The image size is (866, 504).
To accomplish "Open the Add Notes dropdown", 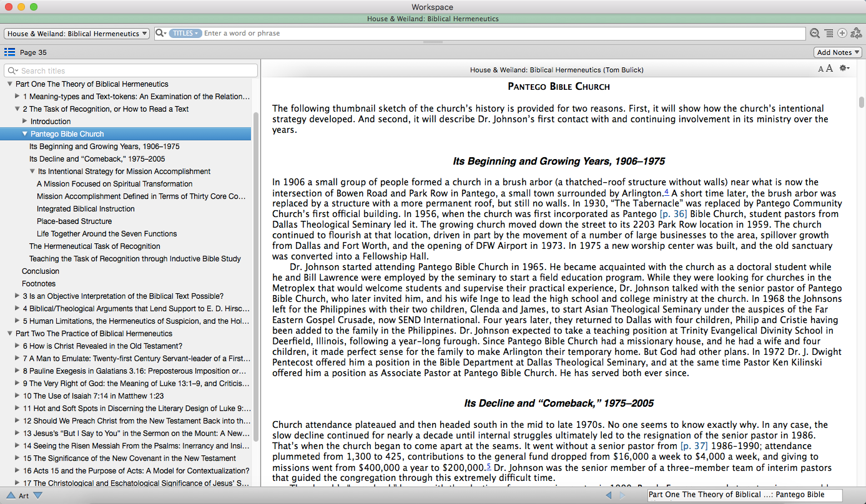I will (838, 52).
